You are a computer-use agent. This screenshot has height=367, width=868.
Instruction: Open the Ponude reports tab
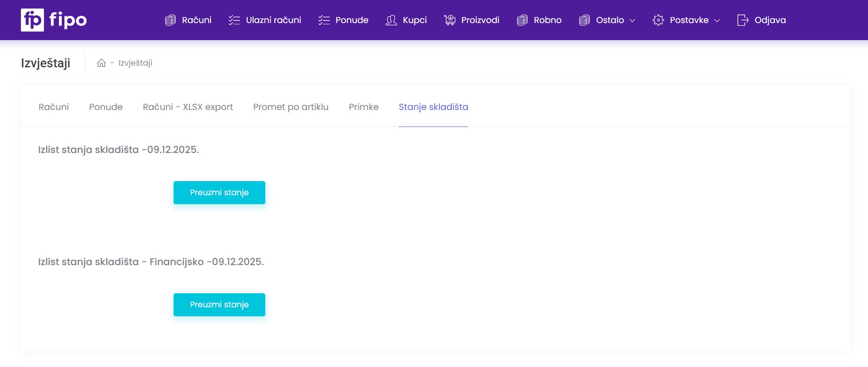coord(106,107)
